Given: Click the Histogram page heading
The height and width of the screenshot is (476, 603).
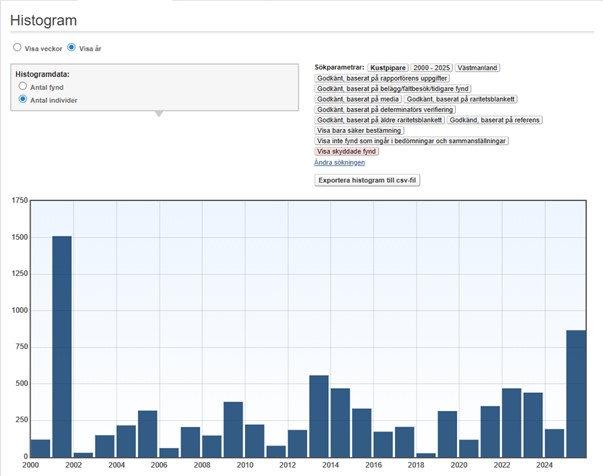Looking at the screenshot, I should 43,20.
